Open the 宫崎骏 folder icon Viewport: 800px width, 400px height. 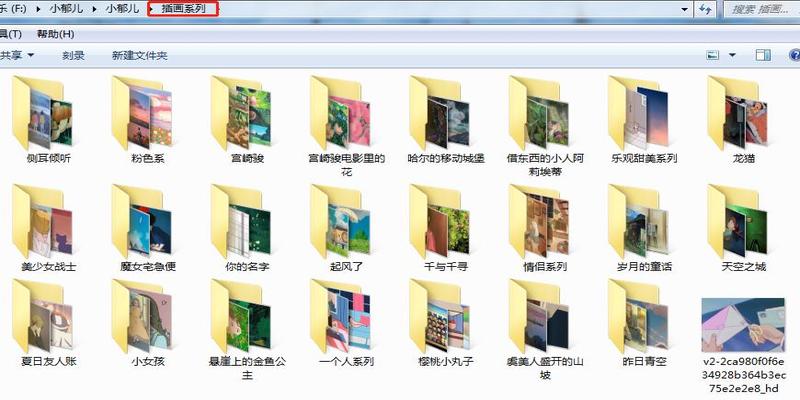pos(241,113)
